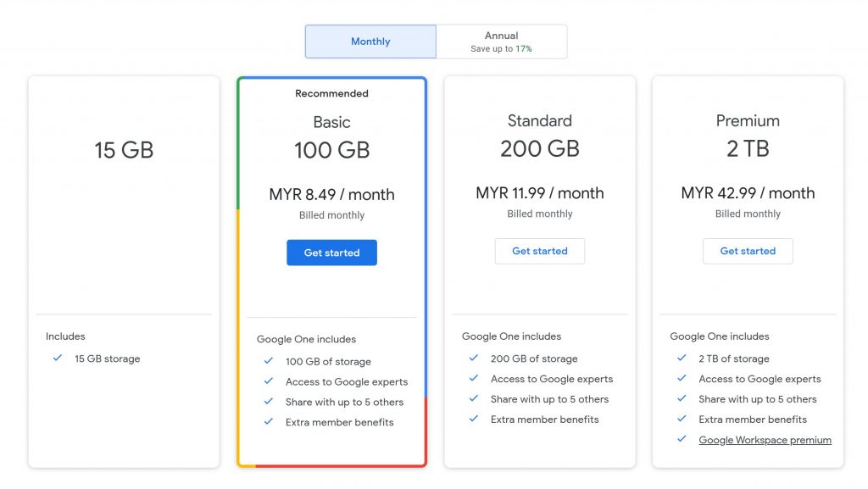Click Share with up to 5 others in Standard plan

tap(549, 399)
